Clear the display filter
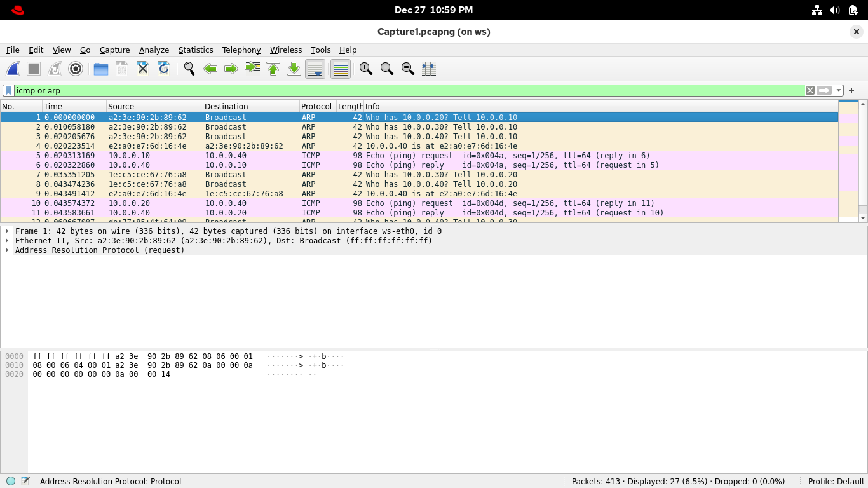Screen dimensions: 868x488 [810, 90]
